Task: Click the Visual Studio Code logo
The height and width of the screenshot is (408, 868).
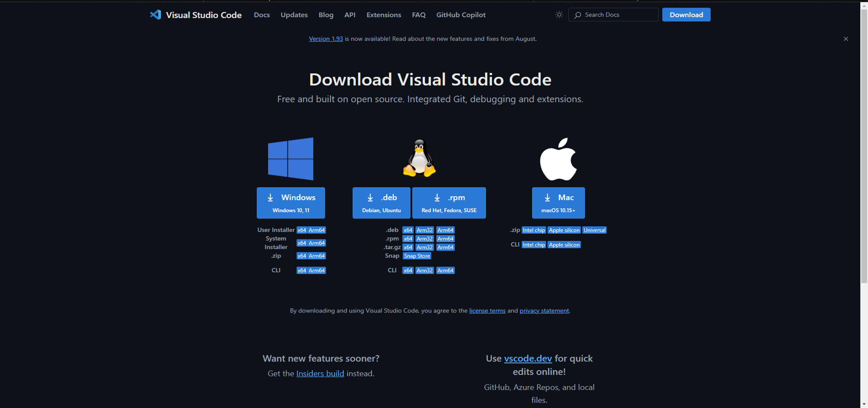Action: (156, 14)
